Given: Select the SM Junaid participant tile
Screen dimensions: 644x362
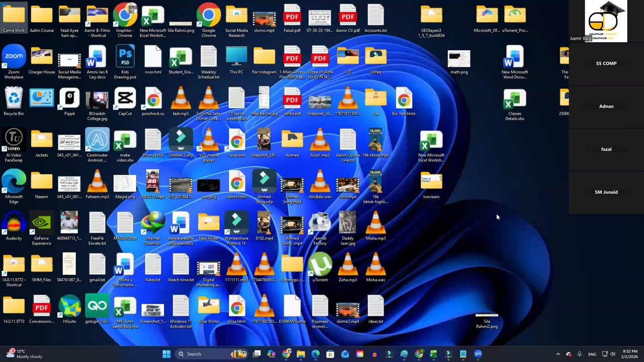Looking at the screenshot, I should point(606,192).
